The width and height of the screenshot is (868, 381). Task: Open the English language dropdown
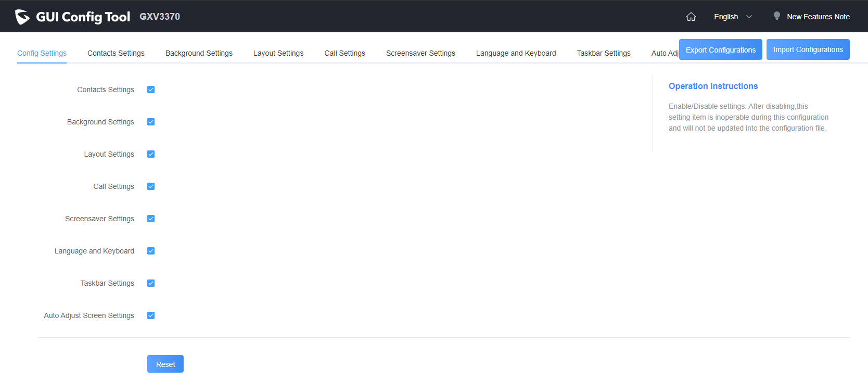(x=733, y=17)
